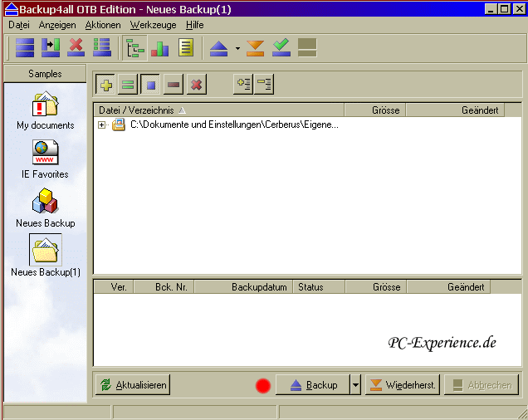Select the IE Favorites backup job
Image resolution: width=528 pixels, height=420 pixels.
point(45,159)
